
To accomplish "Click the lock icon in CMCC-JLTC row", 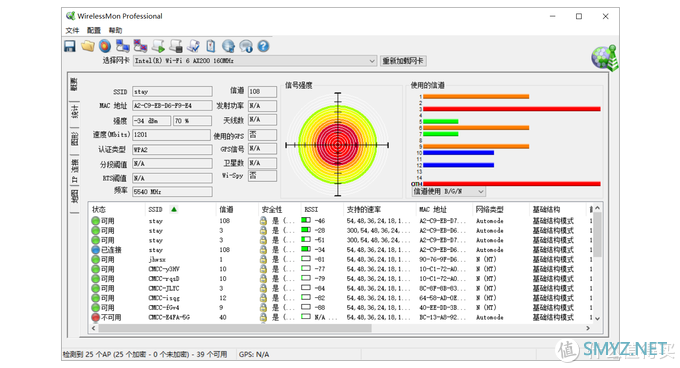I will tap(263, 288).
